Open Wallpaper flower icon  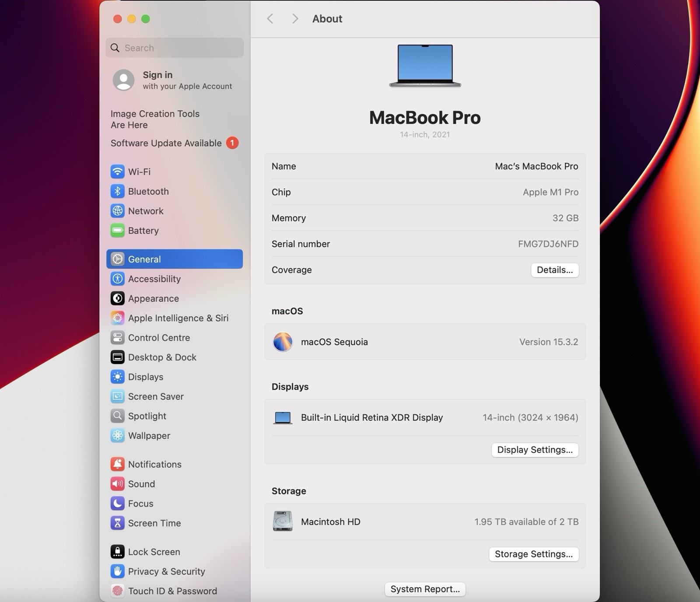[x=117, y=436]
